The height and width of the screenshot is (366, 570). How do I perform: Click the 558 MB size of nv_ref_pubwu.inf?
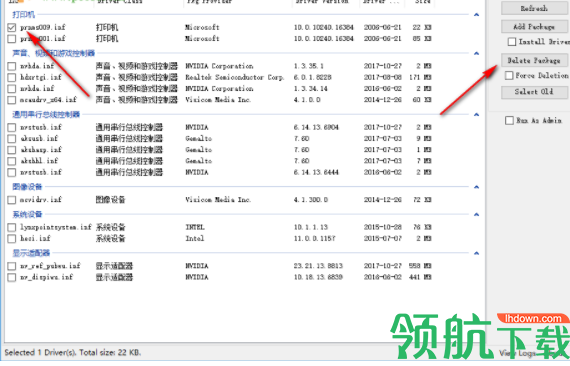[420, 266]
